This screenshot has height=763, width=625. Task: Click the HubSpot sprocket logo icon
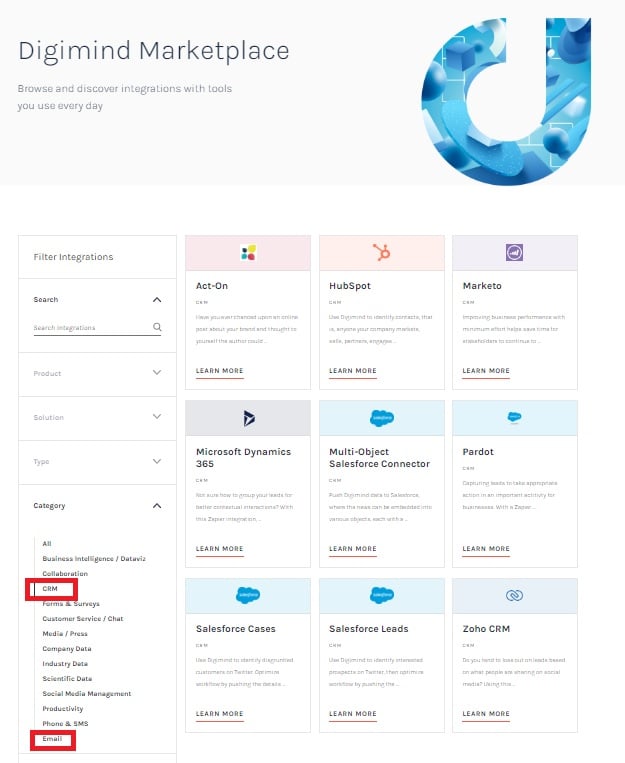point(382,253)
